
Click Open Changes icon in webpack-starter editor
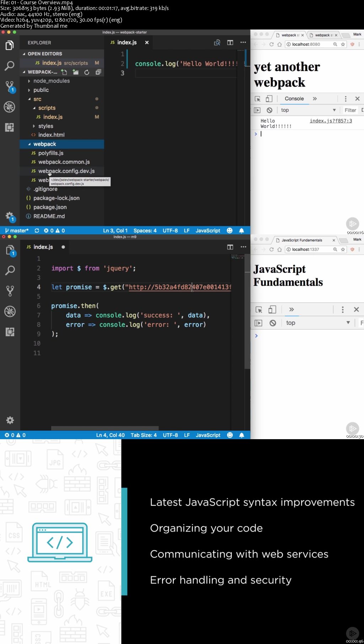coord(217,43)
